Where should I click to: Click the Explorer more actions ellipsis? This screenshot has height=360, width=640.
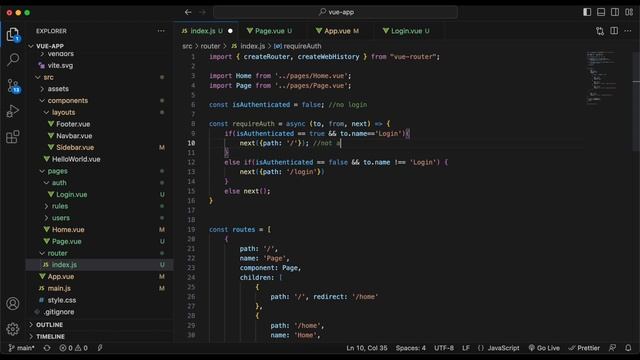pos(161,31)
